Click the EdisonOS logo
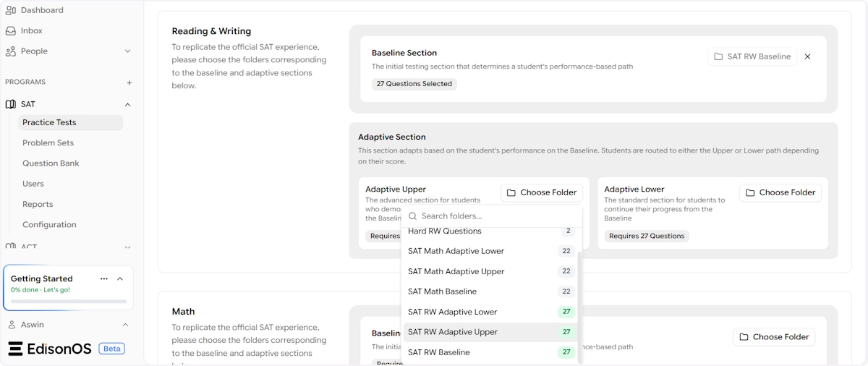The width and height of the screenshot is (868, 366). coord(51,349)
